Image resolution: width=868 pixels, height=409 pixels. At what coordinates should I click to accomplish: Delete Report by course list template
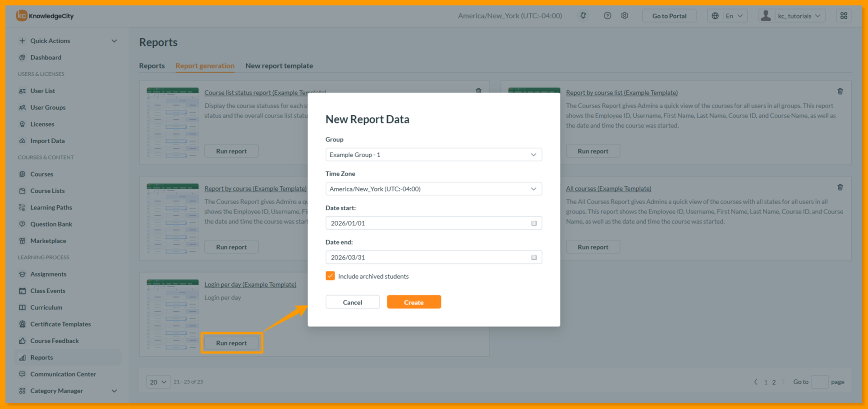840,91
